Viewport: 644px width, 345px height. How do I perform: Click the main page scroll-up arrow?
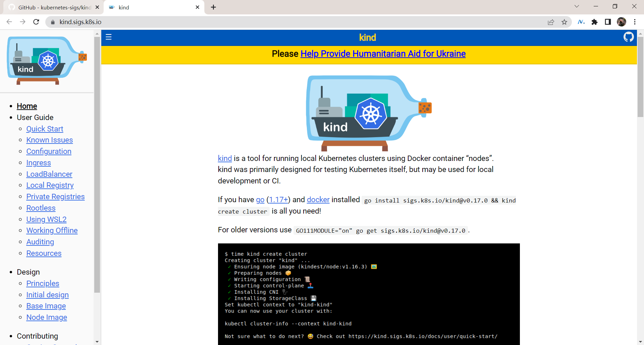640,33
